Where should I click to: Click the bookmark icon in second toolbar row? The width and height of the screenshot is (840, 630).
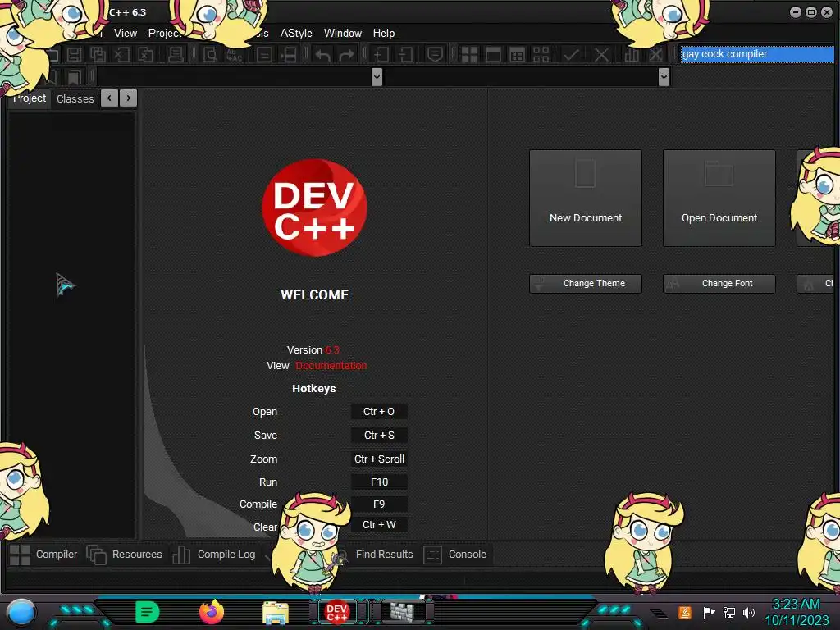[74, 77]
